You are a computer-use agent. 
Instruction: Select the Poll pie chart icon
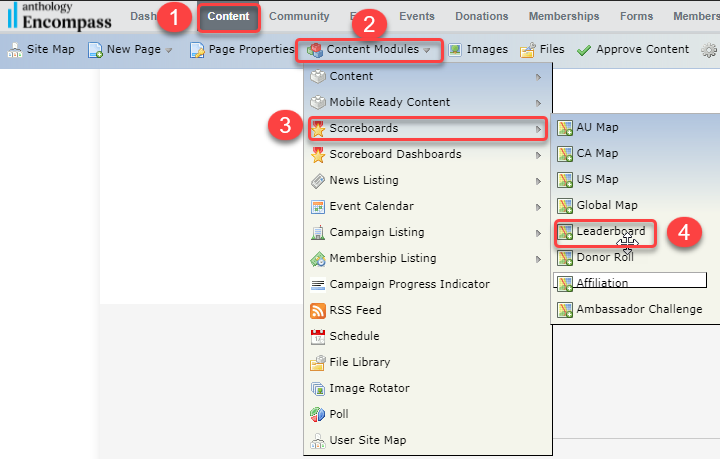point(318,414)
